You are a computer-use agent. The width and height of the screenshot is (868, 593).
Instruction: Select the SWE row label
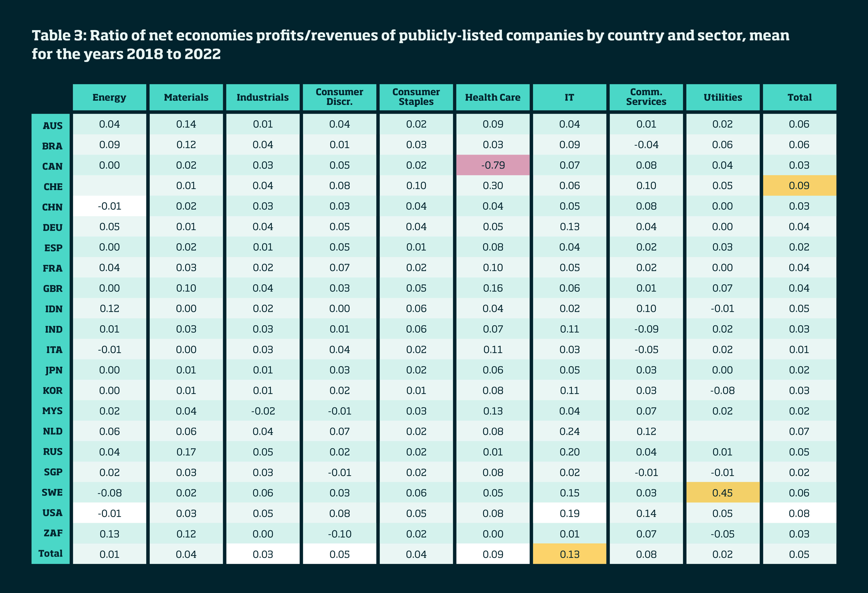click(52, 492)
